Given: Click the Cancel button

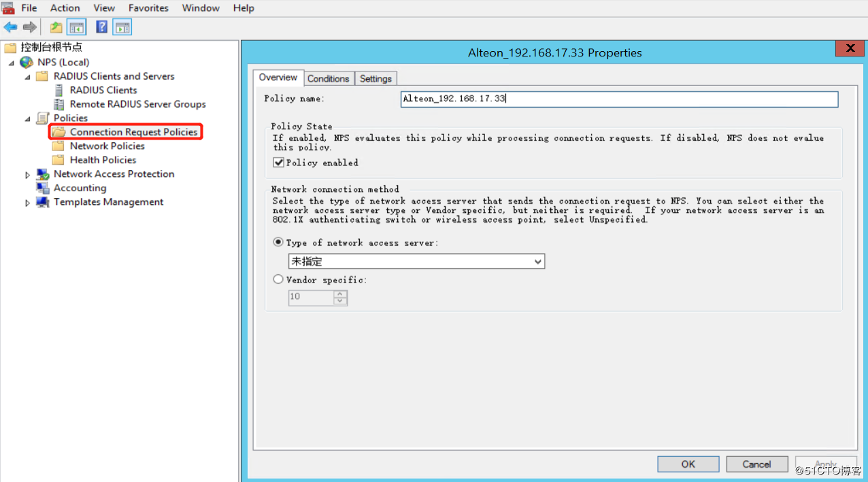Looking at the screenshot, I should coord(757,464).
